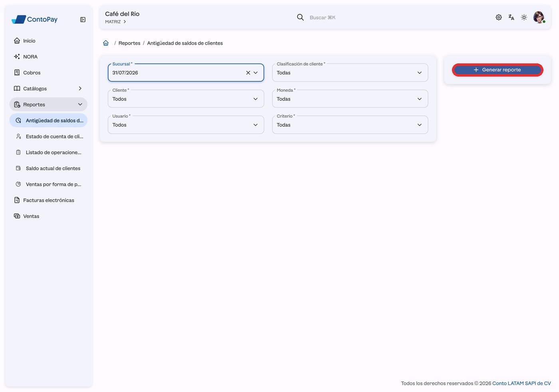Click the Café del Río company name
Screen dimensions: 559x392
click(x=122, y=14)
